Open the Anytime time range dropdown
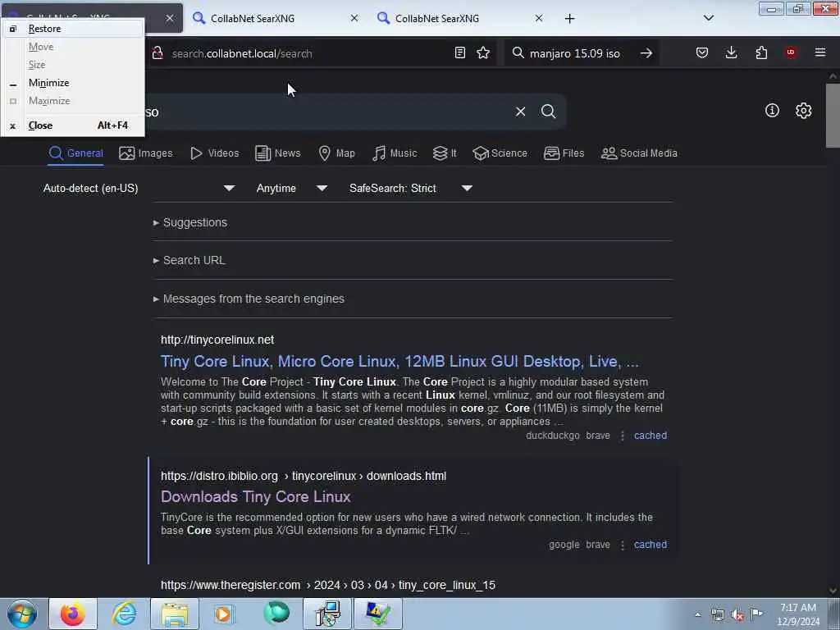 click(291, 188)
